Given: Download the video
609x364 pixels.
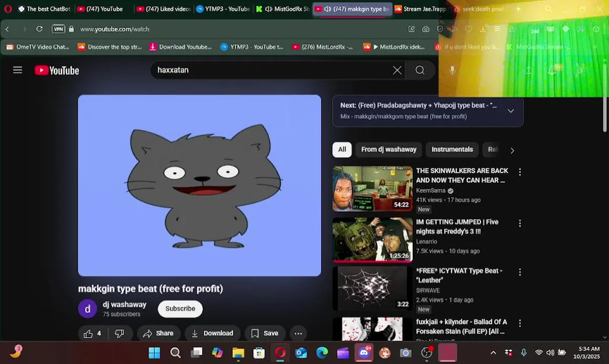Looking at the screenshot, I should coord(212,333).
